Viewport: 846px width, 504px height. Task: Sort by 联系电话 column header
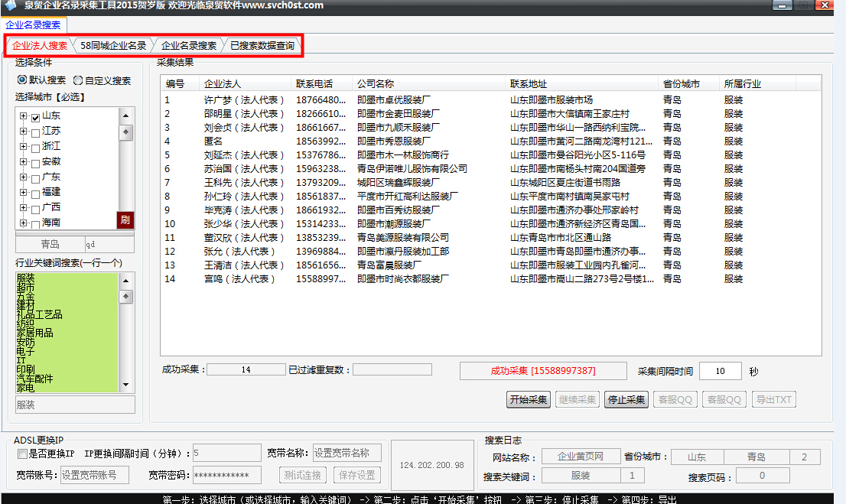321,83
